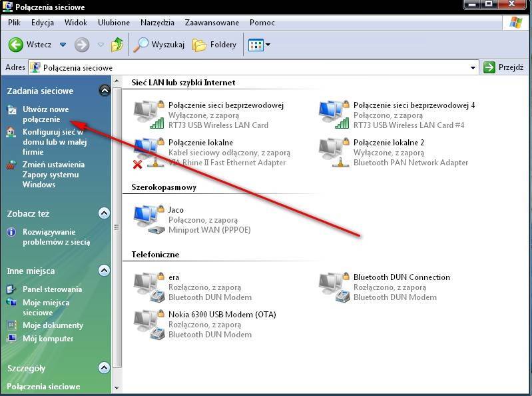Select the Bluetooth DUN Connection icon
Screen dimensions: 532x396
coord(334,287)
